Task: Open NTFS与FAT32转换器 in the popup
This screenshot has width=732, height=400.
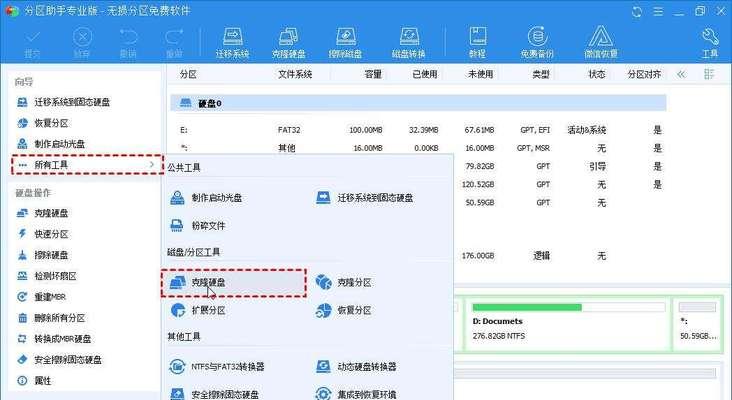Action: [217, 367]
